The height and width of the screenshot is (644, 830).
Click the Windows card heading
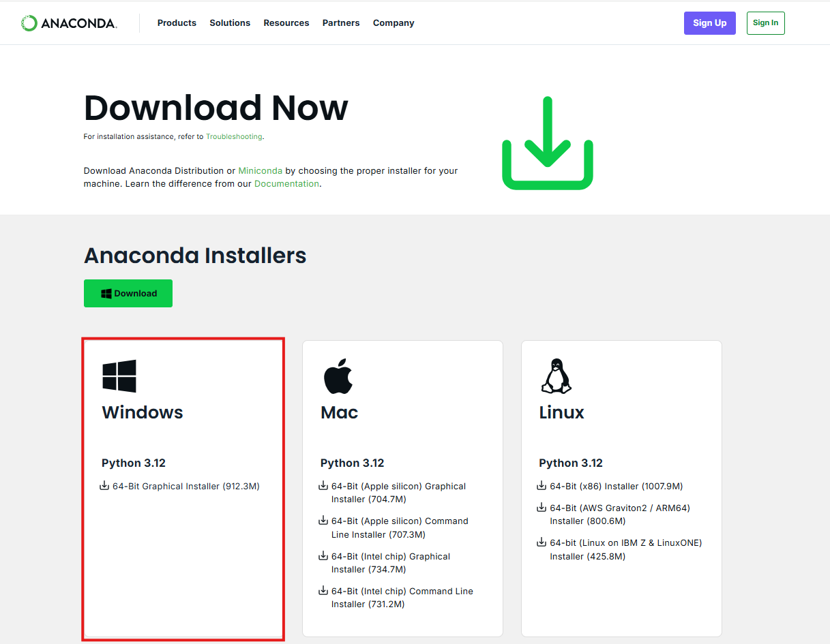tap(143, 412)
